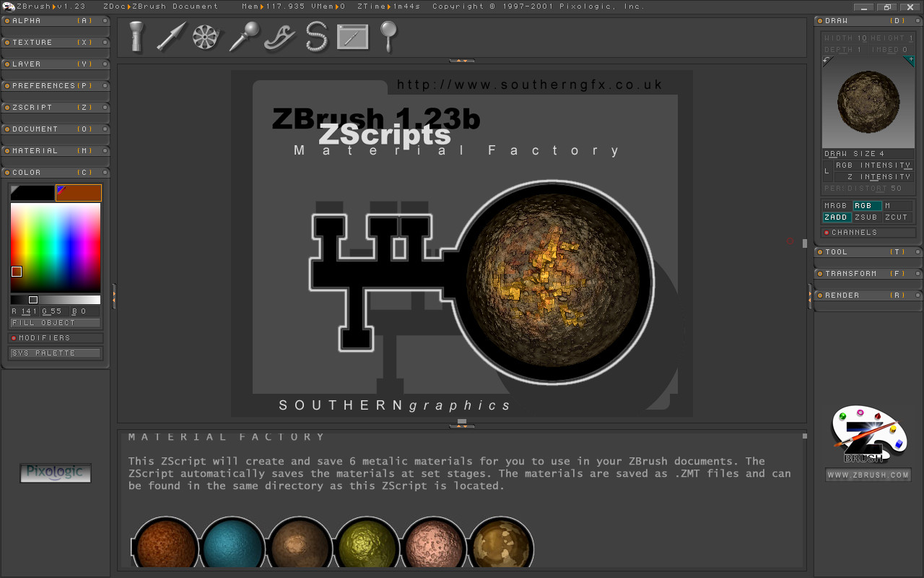
Task: Click the Pixologic logo button
Action: coord(56,473)
